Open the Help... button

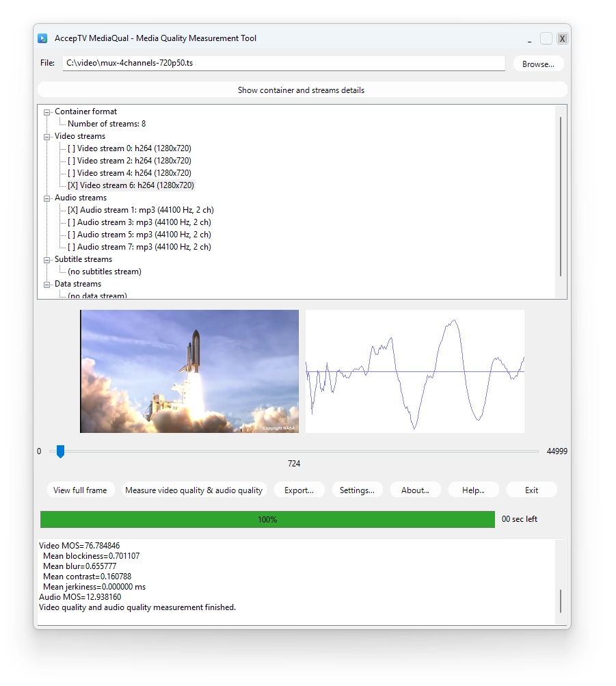point(474,490)
